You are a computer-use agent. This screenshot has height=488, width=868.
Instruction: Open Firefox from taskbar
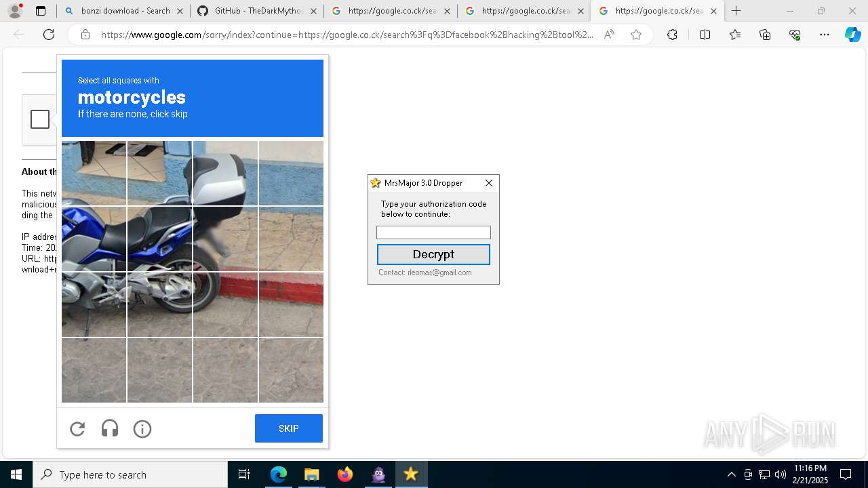coord(344,474)
